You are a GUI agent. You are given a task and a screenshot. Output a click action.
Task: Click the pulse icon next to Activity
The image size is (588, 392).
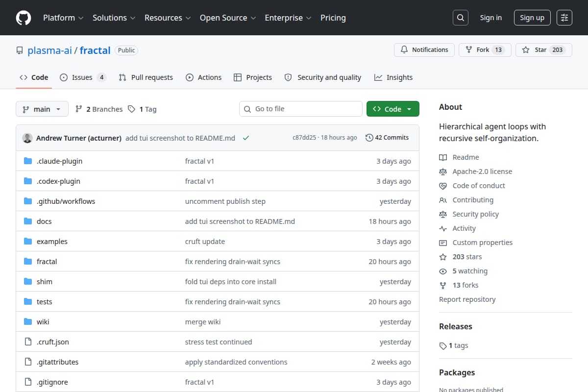[443, 228]
